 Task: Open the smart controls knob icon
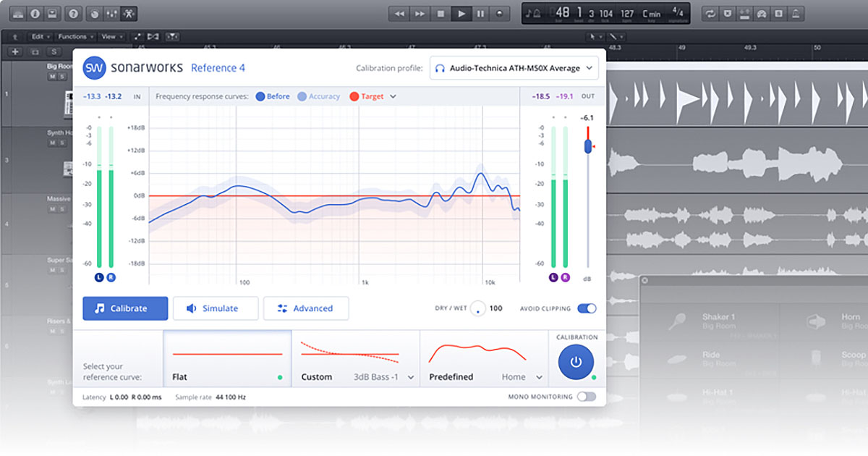[x=95, y=14]
